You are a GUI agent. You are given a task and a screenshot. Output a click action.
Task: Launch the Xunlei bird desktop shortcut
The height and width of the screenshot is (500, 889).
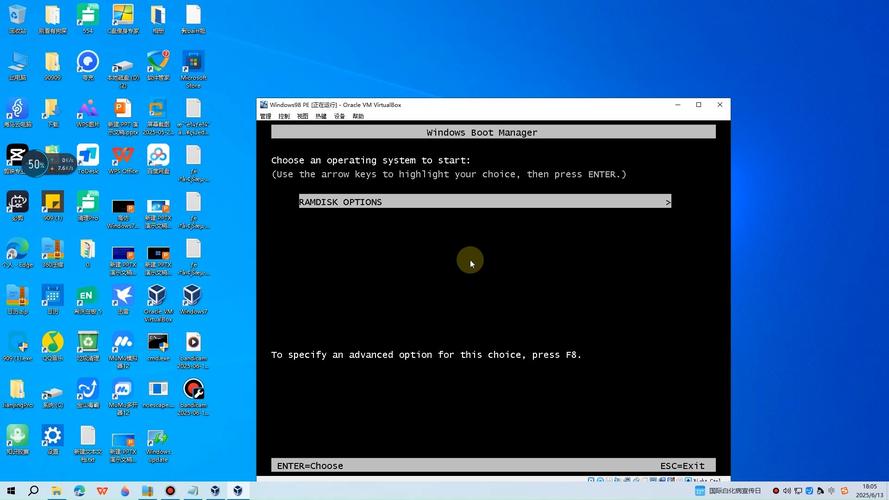pos(123,299)
